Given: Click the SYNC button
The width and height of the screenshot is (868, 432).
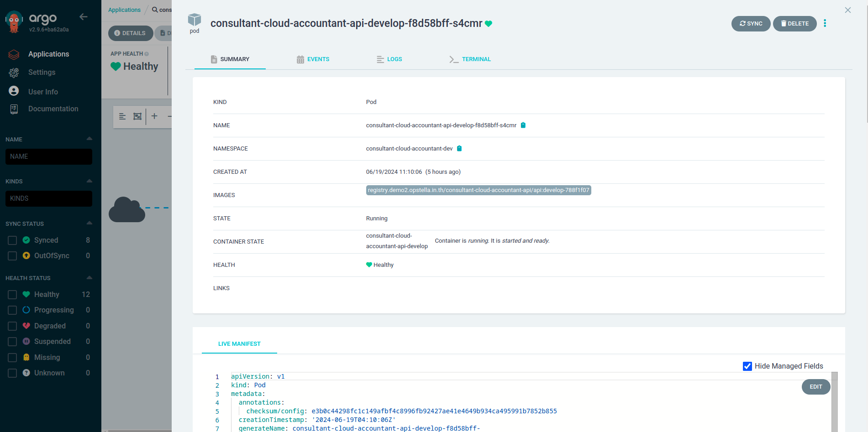Looking at the screenshot, I should click(751, 24).
